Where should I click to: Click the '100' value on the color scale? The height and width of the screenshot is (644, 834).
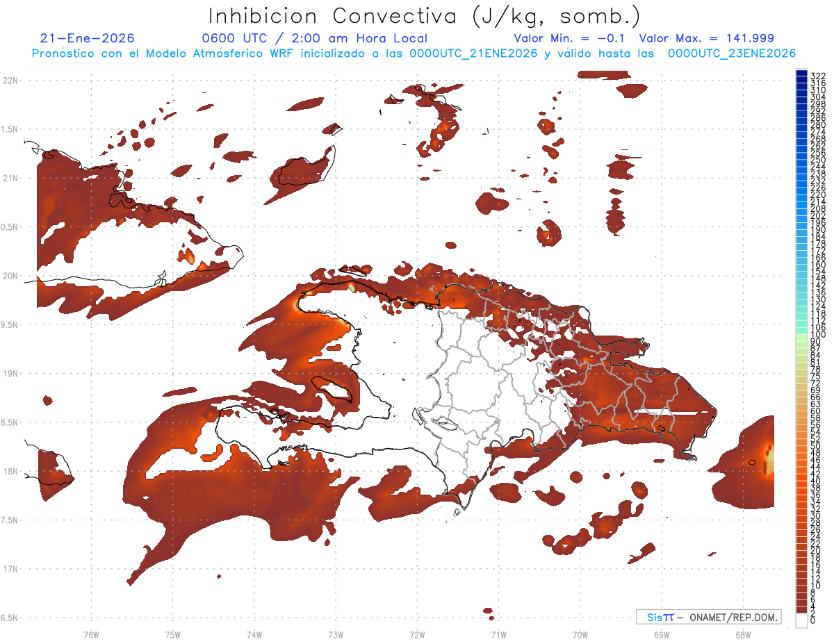coord(818,334)
